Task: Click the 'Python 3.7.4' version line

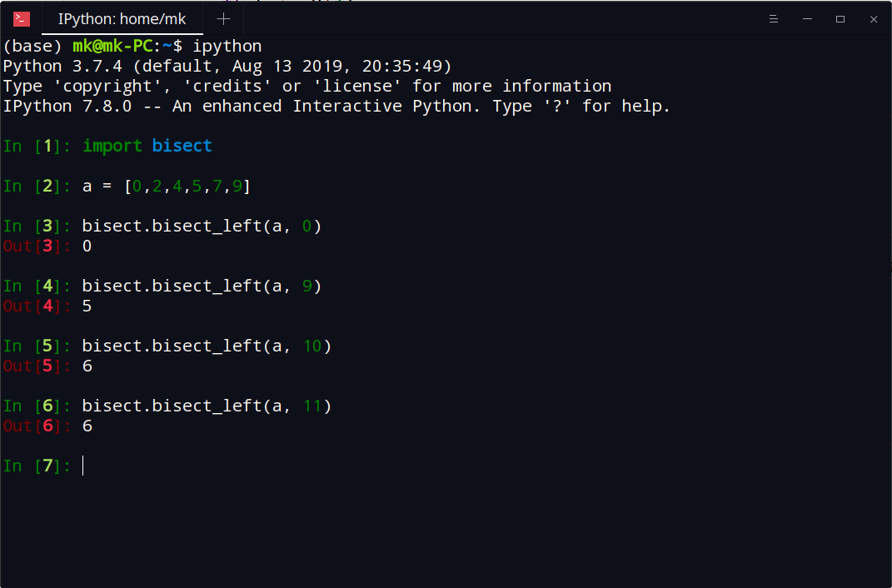Action: tap(227, 66)
